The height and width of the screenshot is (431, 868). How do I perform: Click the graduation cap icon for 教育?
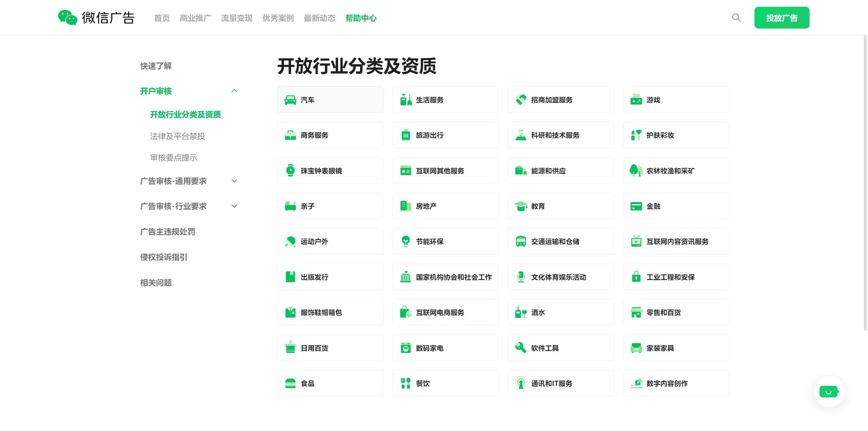coord(520,206)
